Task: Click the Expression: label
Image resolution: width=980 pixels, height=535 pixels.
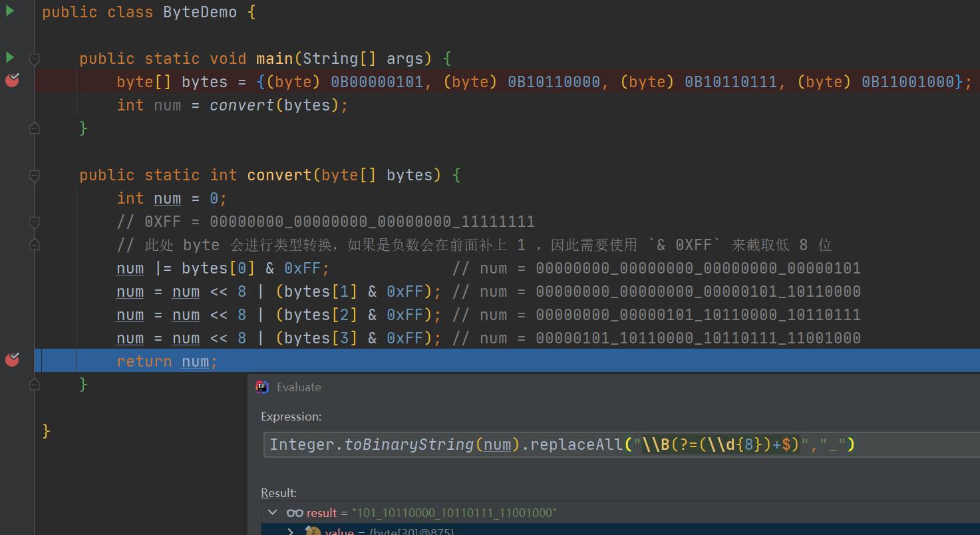Action: pyautogui.click(x=291, y=417)
